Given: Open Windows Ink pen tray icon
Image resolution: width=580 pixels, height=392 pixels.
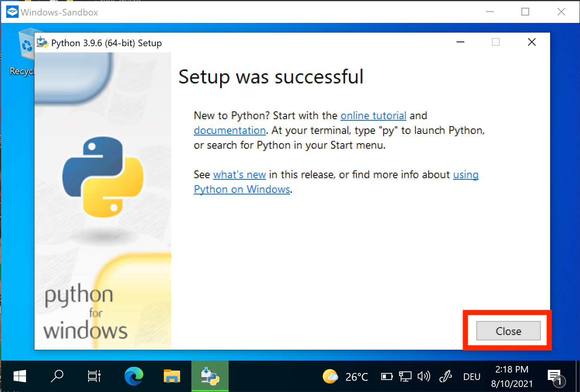Looking at the screenshot, I should [x=446, y=376].
